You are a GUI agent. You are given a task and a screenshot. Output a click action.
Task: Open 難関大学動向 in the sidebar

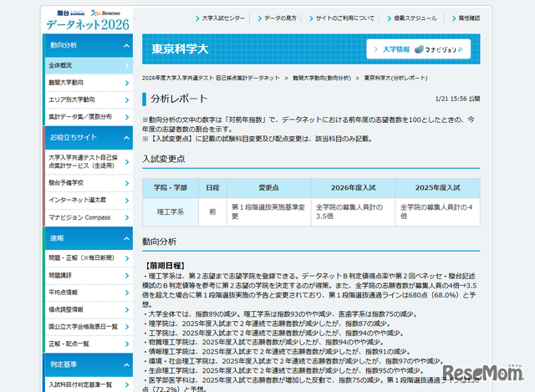[89, 83]
